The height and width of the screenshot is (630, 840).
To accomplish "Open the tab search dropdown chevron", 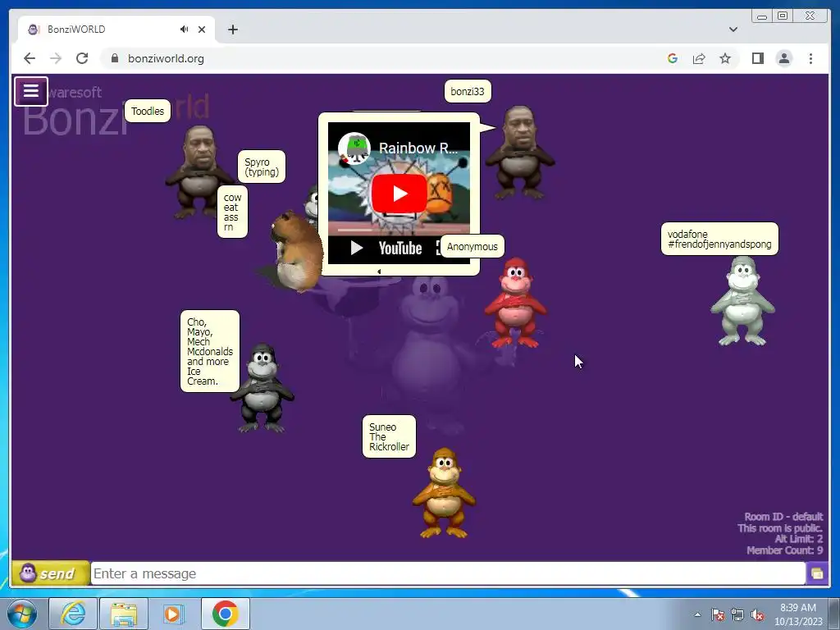I will 733,30.
